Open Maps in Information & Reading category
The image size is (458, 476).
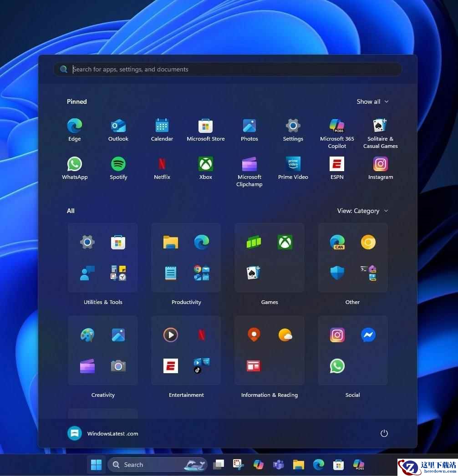coord(254,335)
